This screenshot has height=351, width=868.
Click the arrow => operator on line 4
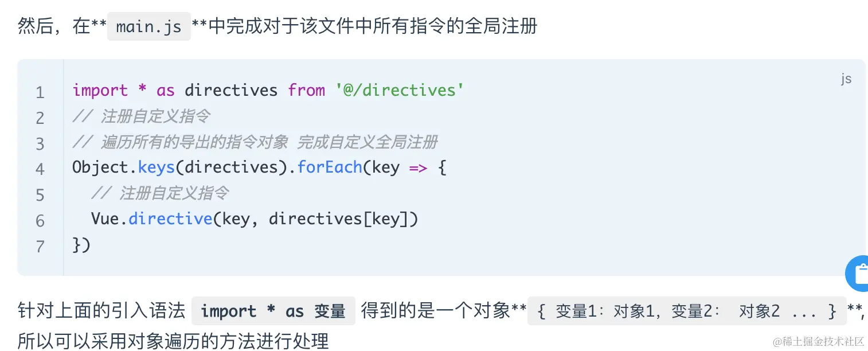418,167
